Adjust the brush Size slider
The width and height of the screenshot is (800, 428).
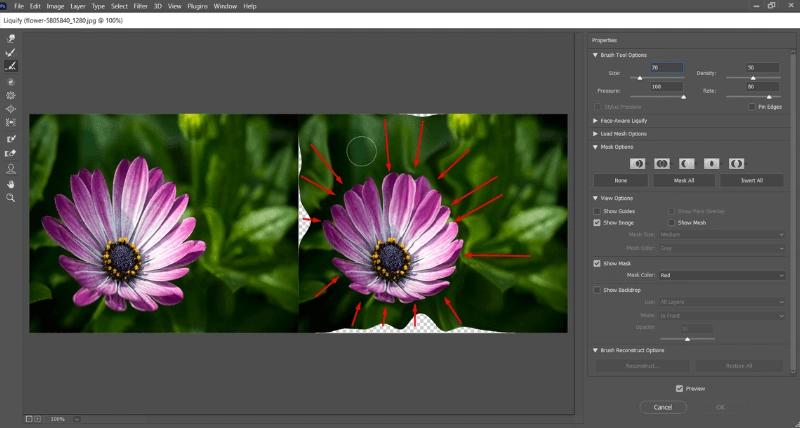point(657,78)
